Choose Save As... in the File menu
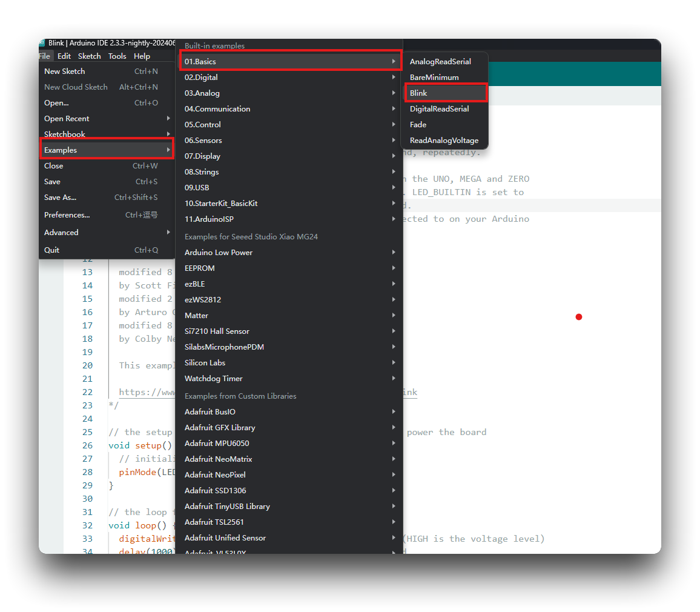The height and width of the screenshot is (612, 700). 107,198
